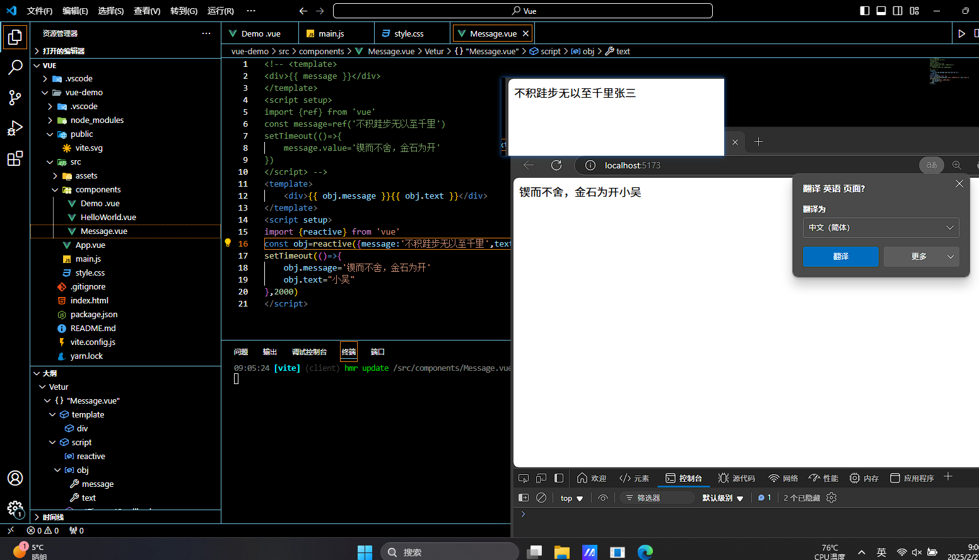Open DevTools console settings gear

(x=831, y=498)
